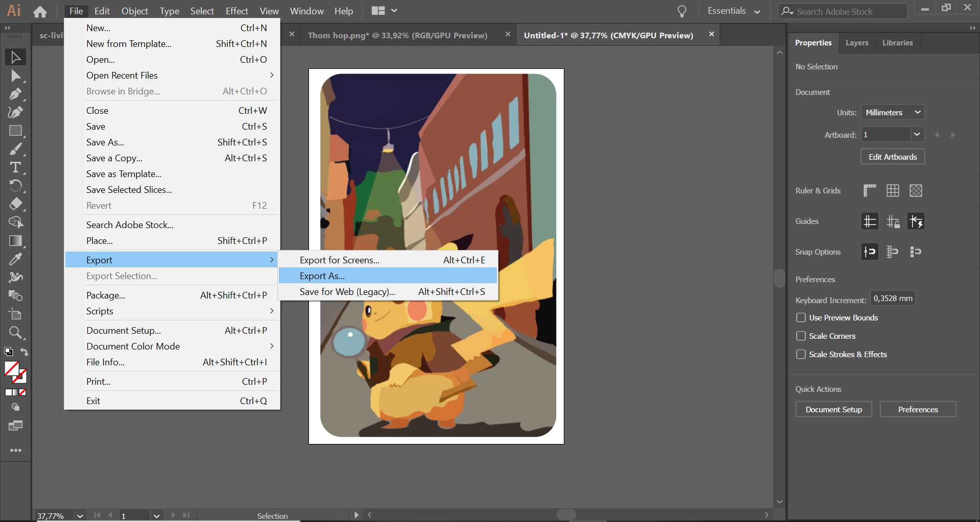Go to the Home screen icon

(x=40, y=11)
